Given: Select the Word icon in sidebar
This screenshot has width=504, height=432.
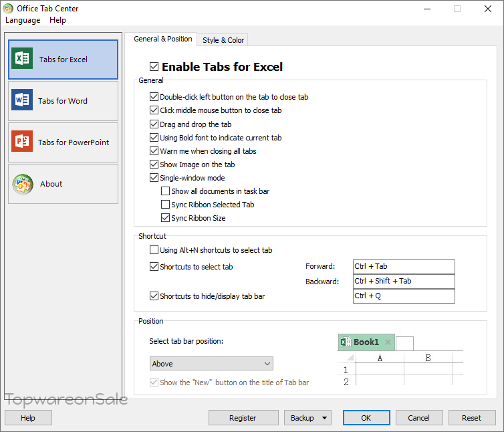Looking at the screenshot, I should pos(22,100).
